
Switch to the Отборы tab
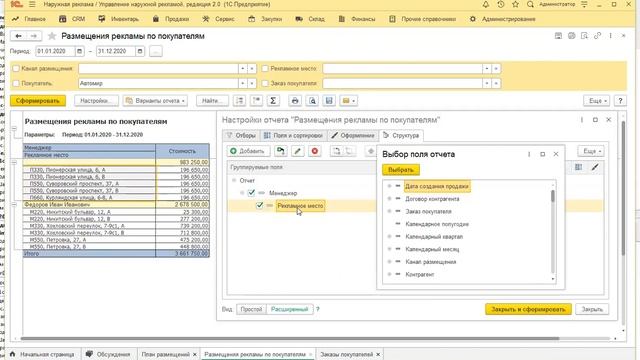tap(241, 136)
